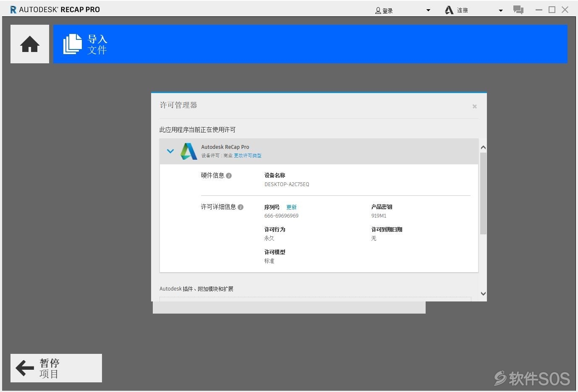Screen dimensions: 578x392
Task: Maximize the ReCap Pro window
Action: (x=552, y=10)
